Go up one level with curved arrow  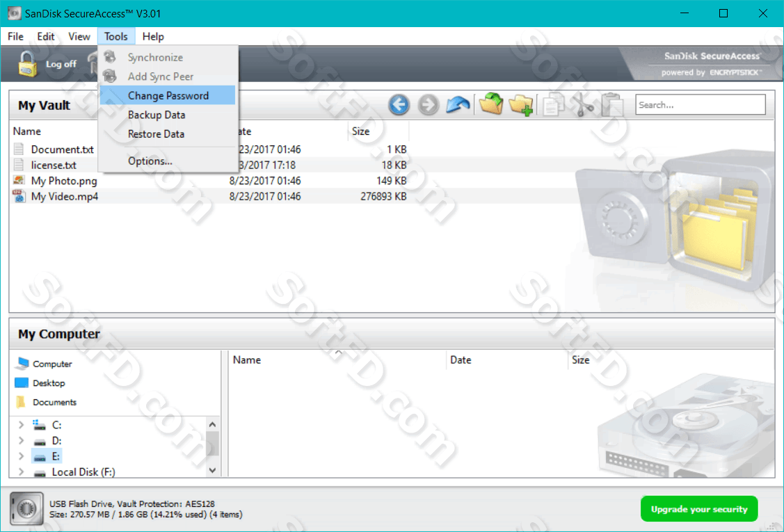pos(458,104)
